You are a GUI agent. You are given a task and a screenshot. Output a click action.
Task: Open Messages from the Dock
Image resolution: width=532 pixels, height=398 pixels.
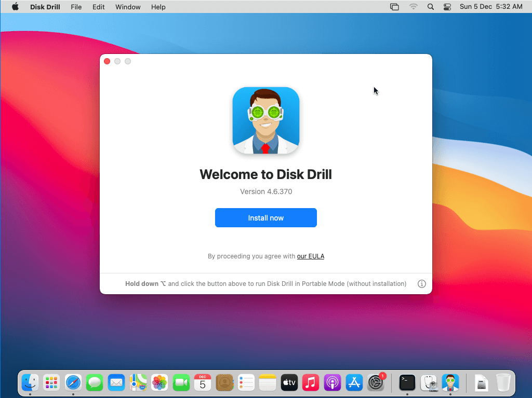tap(95, 383)
